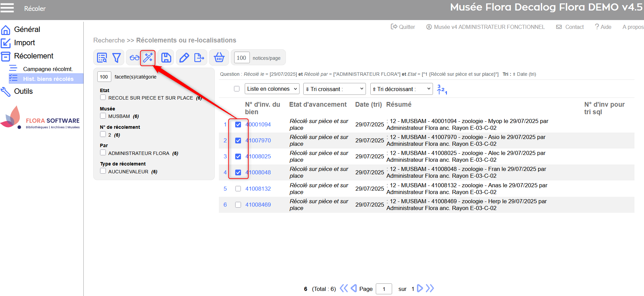The width and height of the screenshot is (644, 296).
Task: Open the Liste en colonnes dropdown
Action: coord(272,89)
